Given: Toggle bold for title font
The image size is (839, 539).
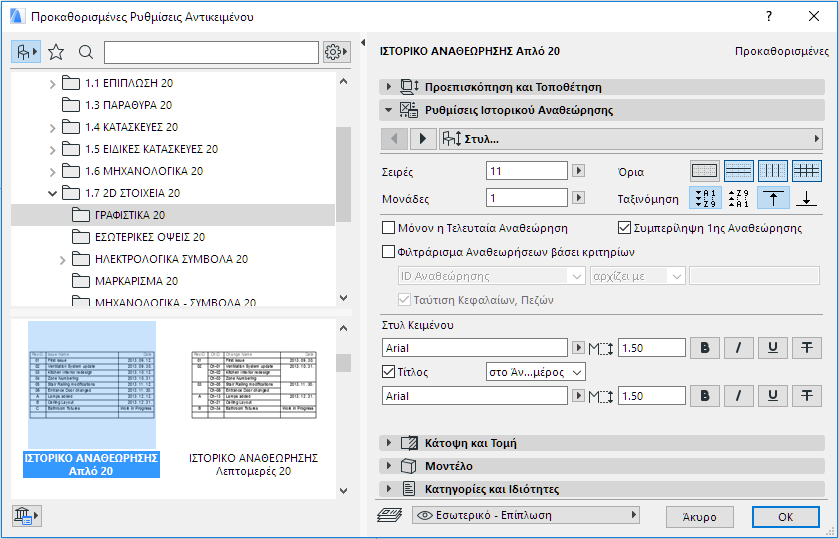Looking at the screenshot, I should 705,396.
